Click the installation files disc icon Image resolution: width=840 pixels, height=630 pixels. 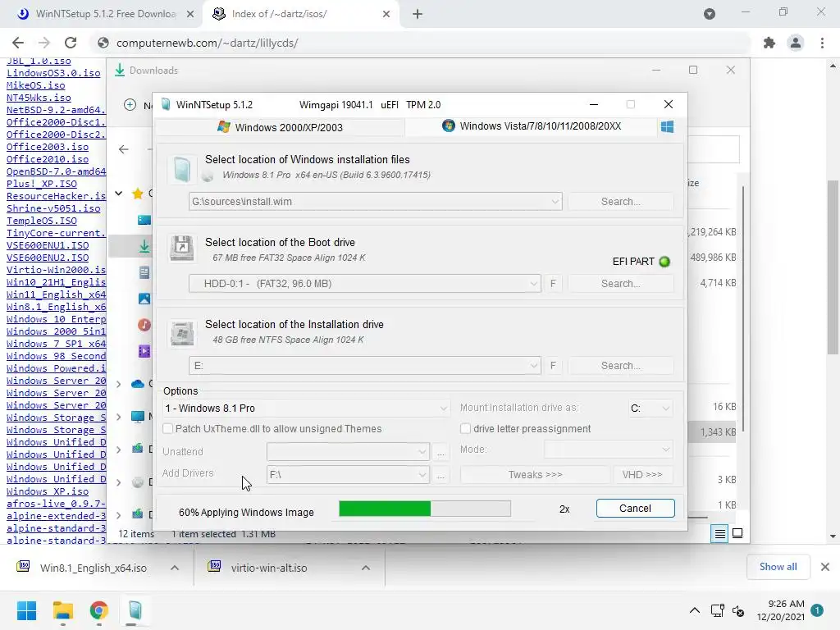pyautogui.click(x=181, y=169)
